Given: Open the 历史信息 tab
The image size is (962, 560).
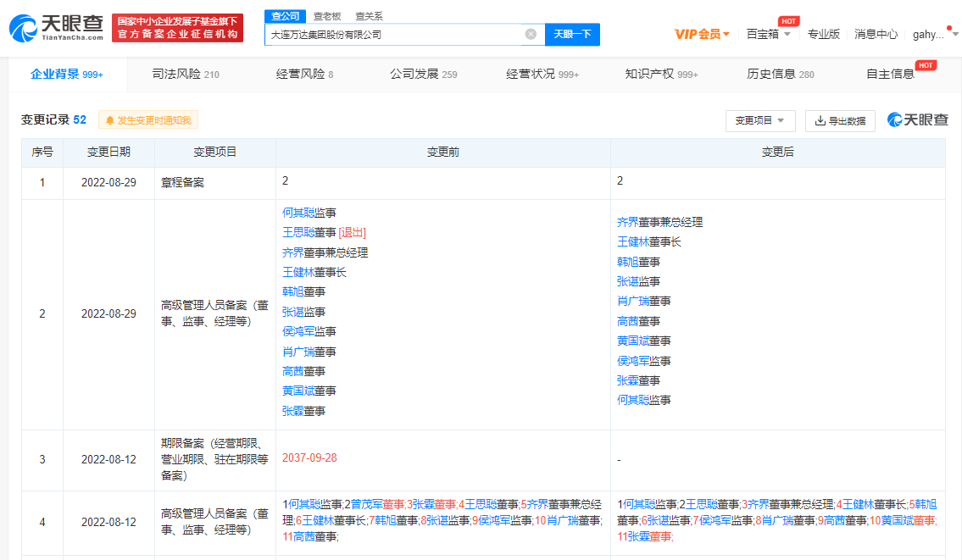Looking at the screenshot, I should point(780,75).
